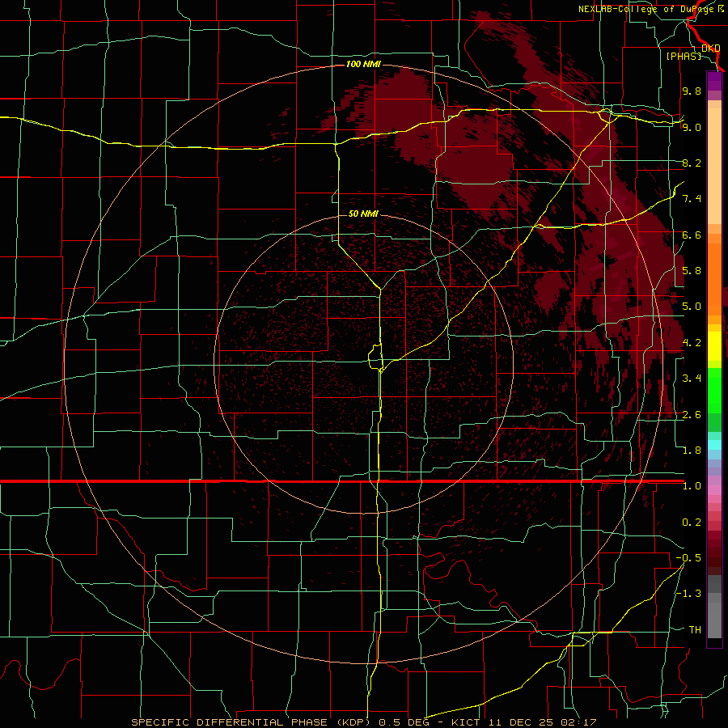Click the SPECIFIC DIFFERENTIAL PHASE (KDP) caption
Image resolution: width=728 pixels, height=728 pixels.
tap(252, 722)
